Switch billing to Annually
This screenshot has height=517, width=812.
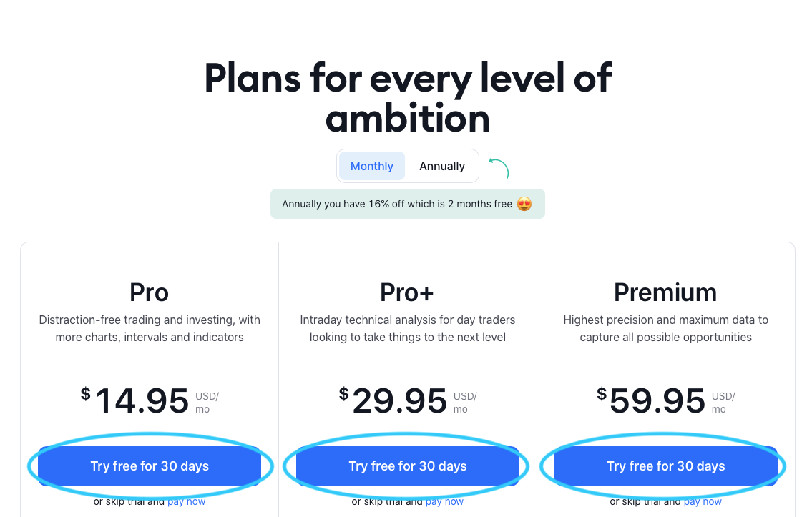(441, 166)
